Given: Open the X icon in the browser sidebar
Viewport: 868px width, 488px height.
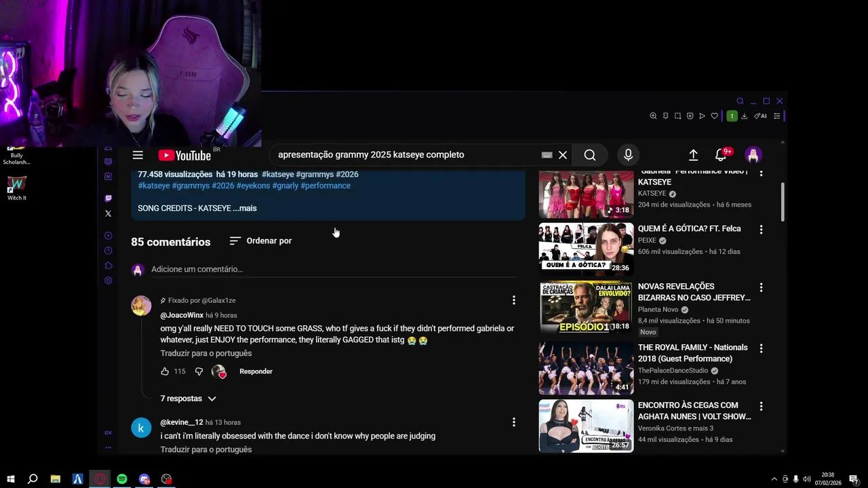Looking at the screenshot, I should 108,213.
